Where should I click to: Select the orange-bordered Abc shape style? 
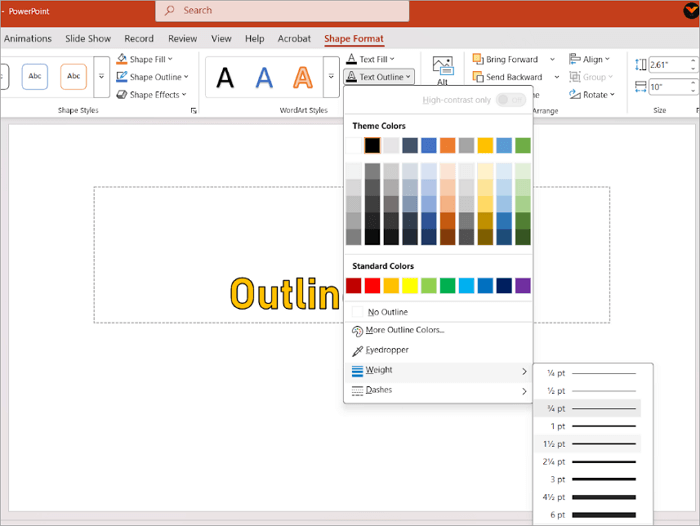pos(74,76)
